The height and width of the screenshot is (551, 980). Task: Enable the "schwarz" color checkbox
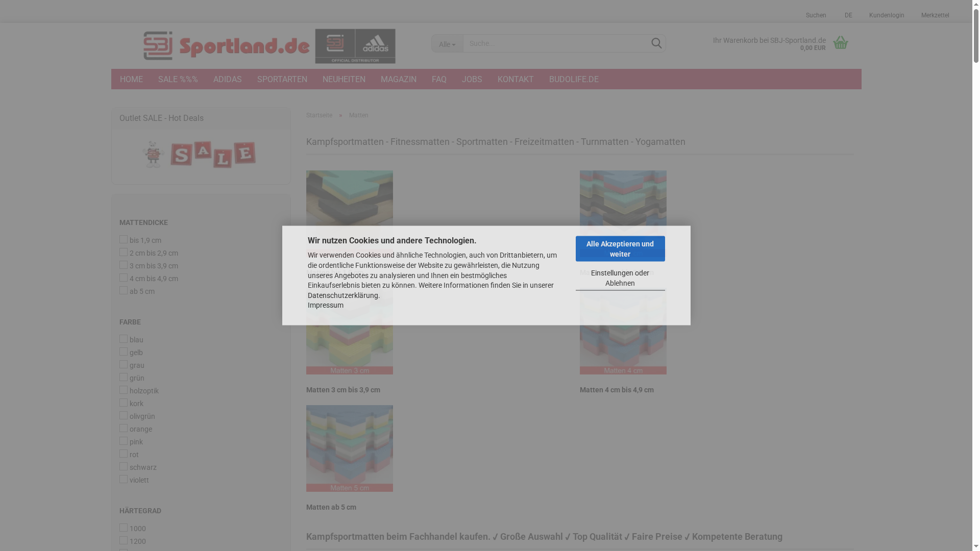point(123,466)
